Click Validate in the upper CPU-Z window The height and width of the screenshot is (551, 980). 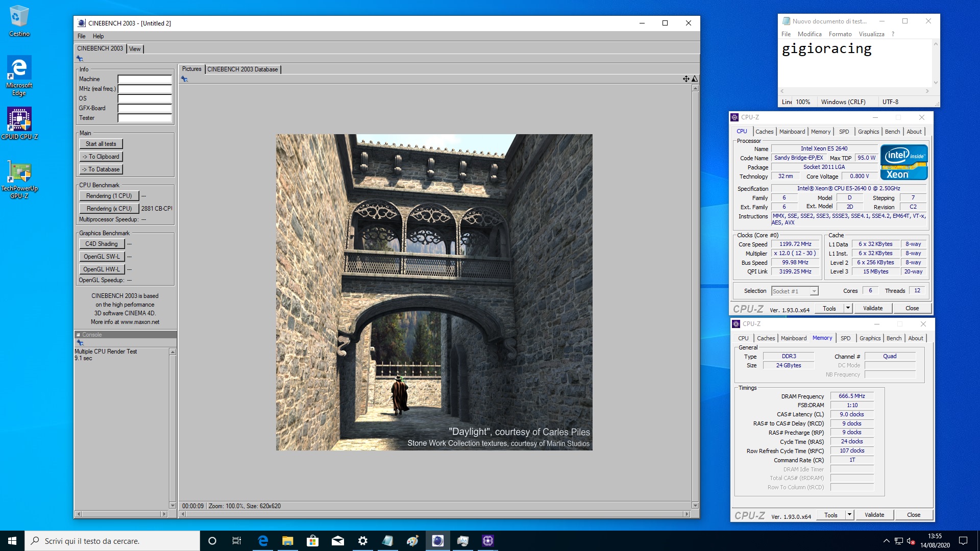coord(873,308)
